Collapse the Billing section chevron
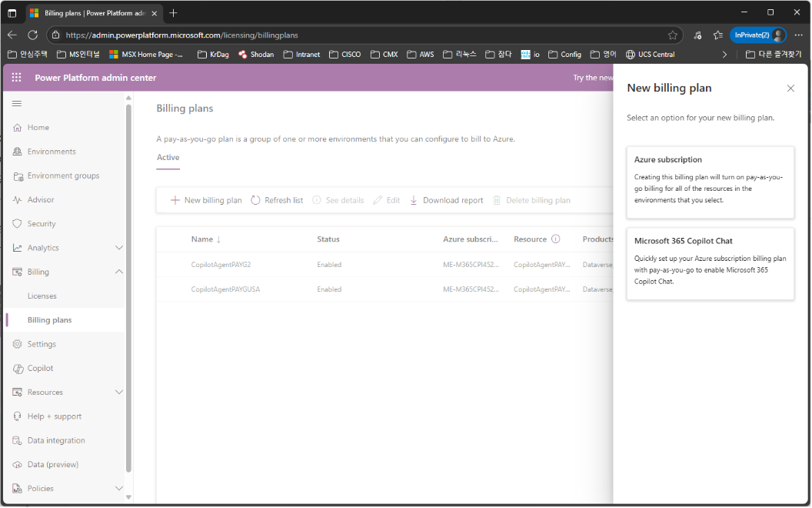 pyautogui.click(x=118, y=272)
